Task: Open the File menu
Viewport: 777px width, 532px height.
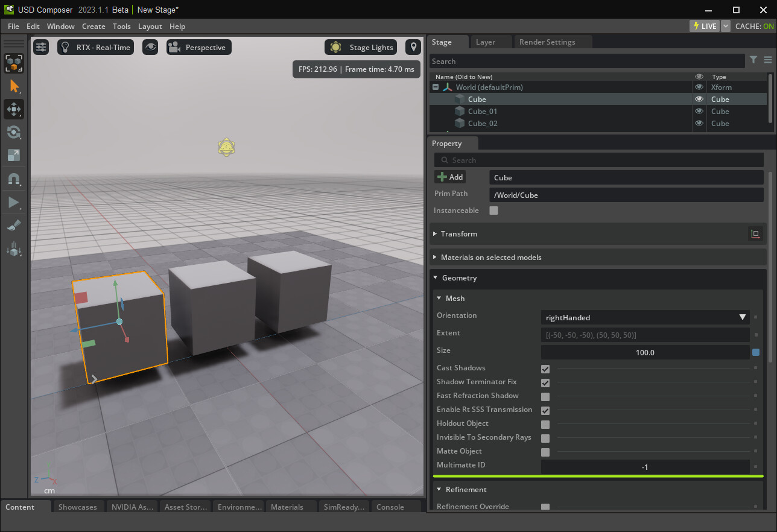Action: click(13, 26)
